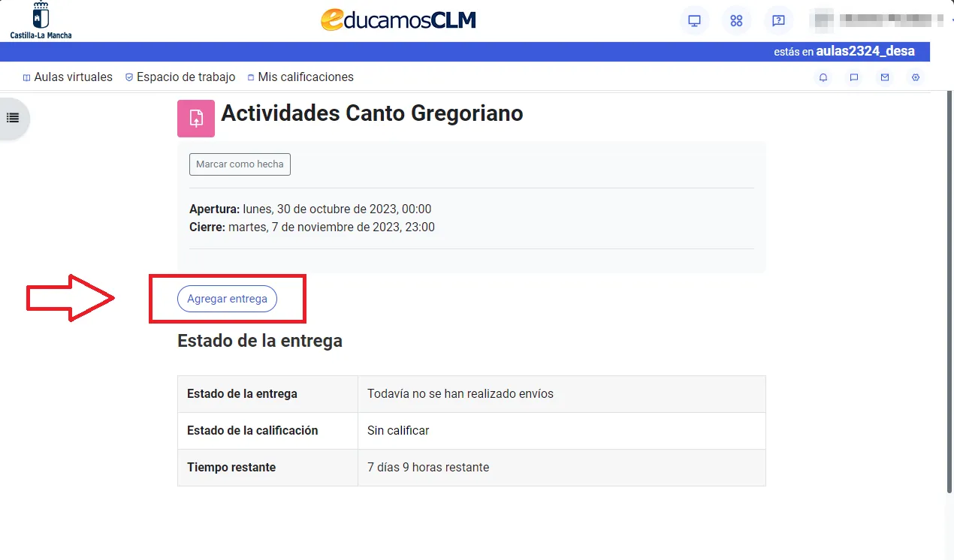Click the educamosCLM logo link

pos(398,20)
